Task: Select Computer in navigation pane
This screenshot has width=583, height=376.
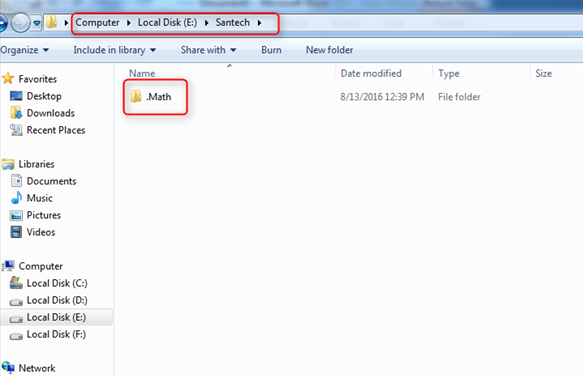Action: [41, 266]
